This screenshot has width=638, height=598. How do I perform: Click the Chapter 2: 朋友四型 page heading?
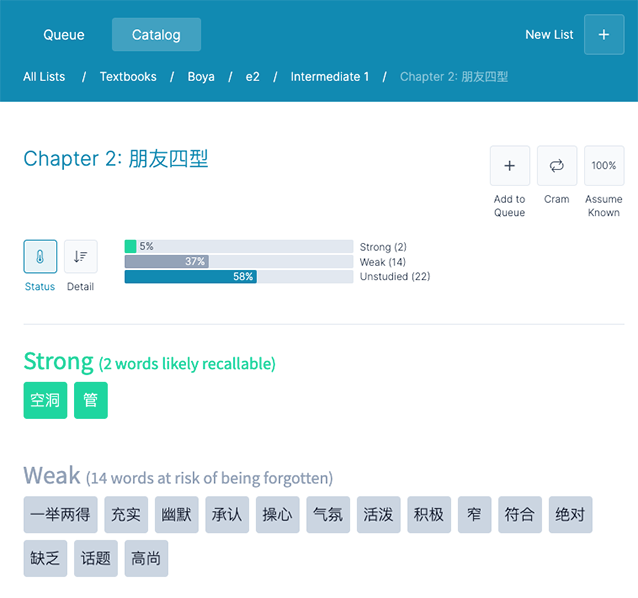116,159
